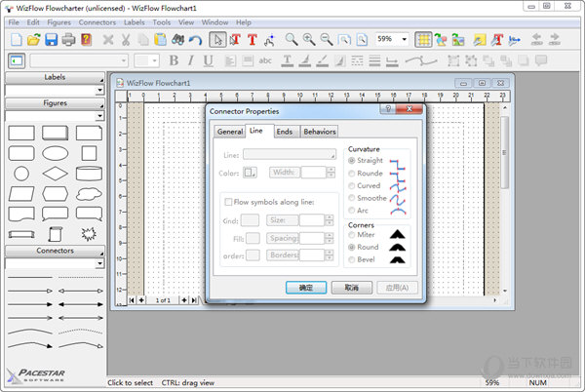
Task: Select the Bevel corners option
Action: 361,259
